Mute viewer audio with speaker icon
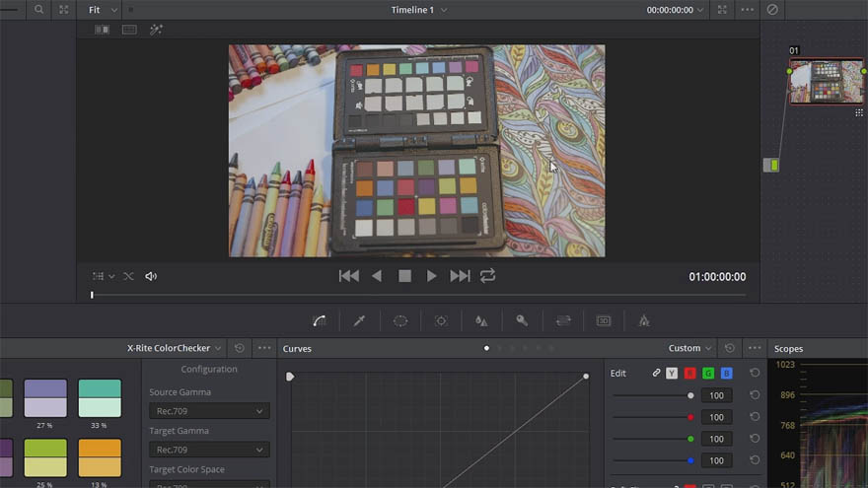The height and width of the screenshot is (488, 868). (151, 276)
